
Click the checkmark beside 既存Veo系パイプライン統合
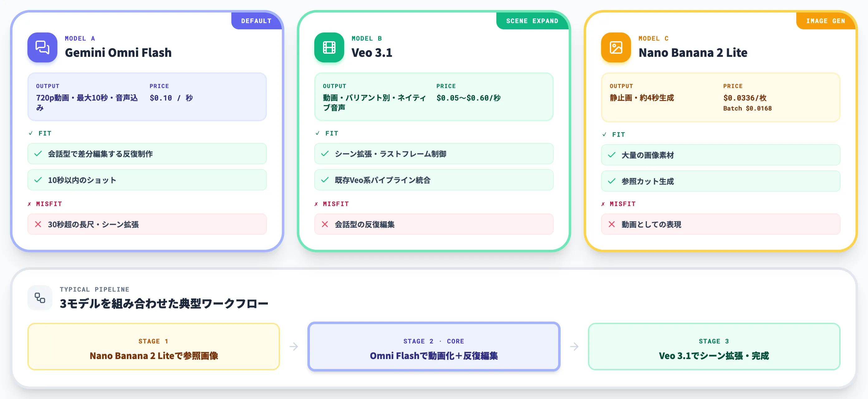click(x=325, y=180)
